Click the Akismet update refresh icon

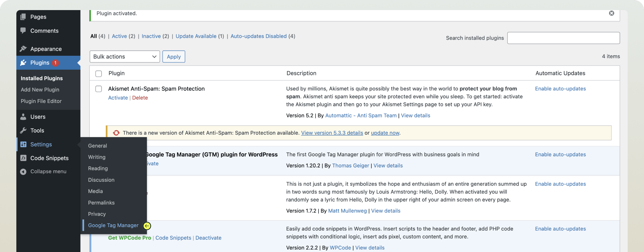116,133
